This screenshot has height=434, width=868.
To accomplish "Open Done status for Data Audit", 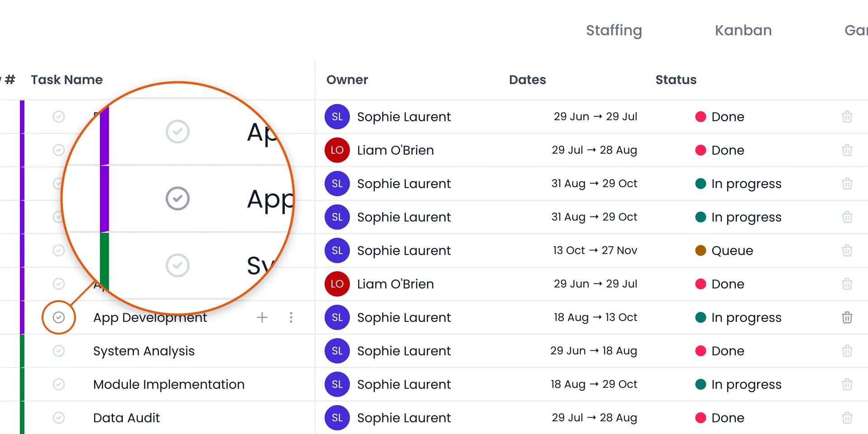I will [x=720, y=418].
